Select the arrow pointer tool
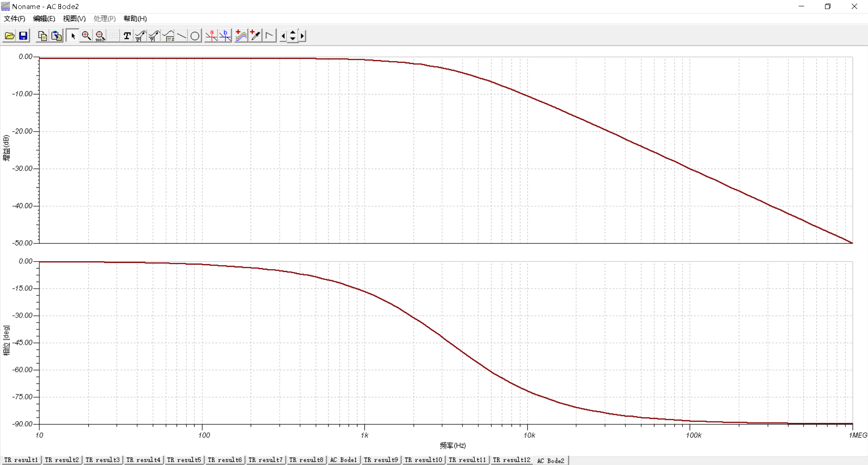This screenshot has height=465, width=868. click(x=72, y=36)
